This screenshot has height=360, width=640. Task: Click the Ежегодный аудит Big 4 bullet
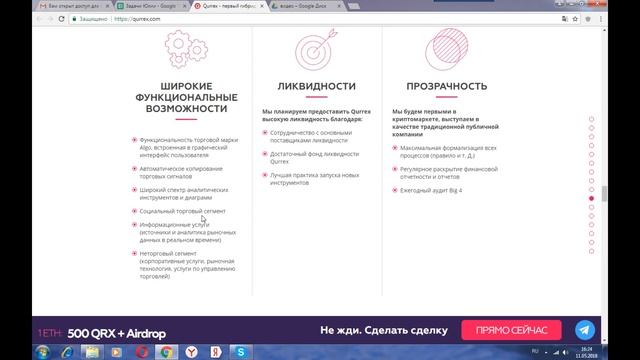pyautogui.click(x=431, y=190)
